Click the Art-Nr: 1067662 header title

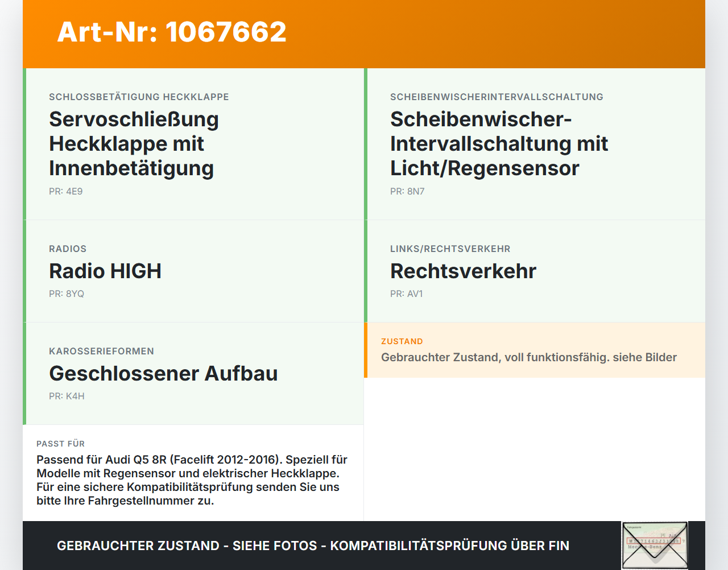tap(172, 32)
